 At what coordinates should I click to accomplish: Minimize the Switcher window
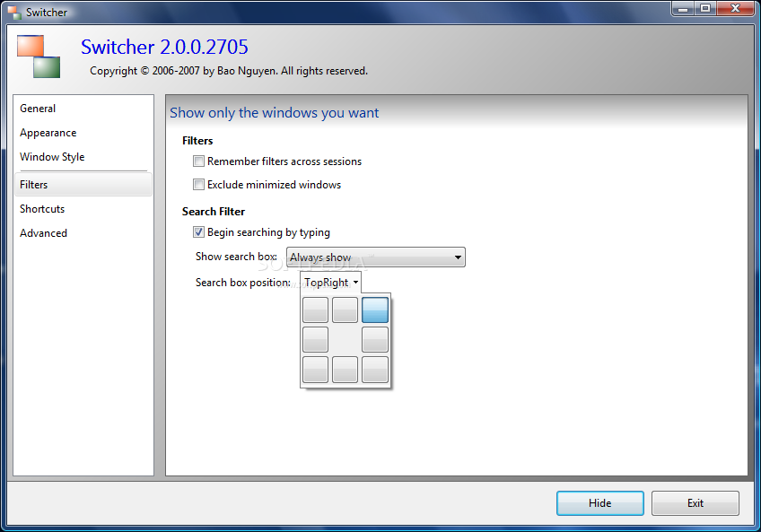(x=683, y=9)
